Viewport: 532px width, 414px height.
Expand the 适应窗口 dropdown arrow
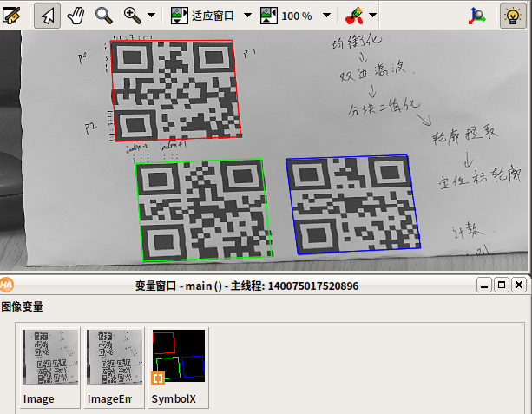[247, 16]
